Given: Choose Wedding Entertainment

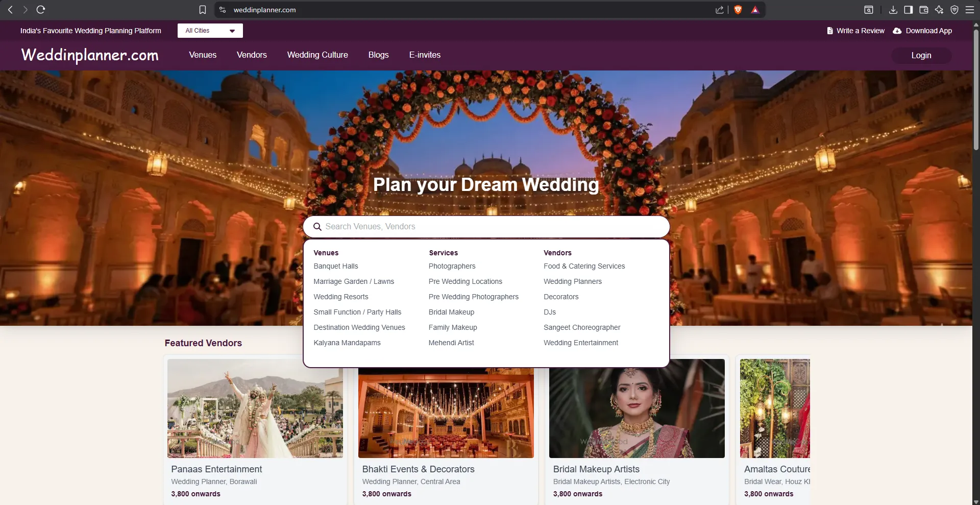Looking at the screenshot, I should click(x=581, y=343).
